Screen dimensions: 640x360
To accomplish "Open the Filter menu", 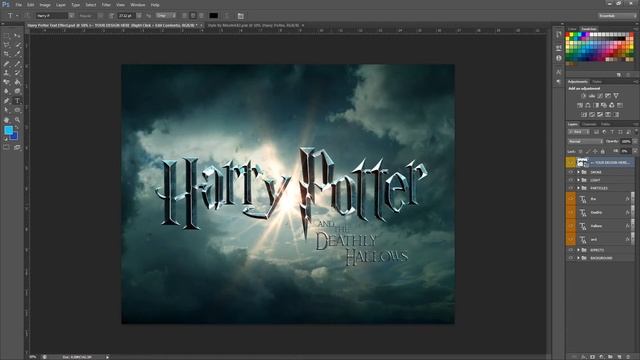I will pyautogui.click(x=106, y=5).
